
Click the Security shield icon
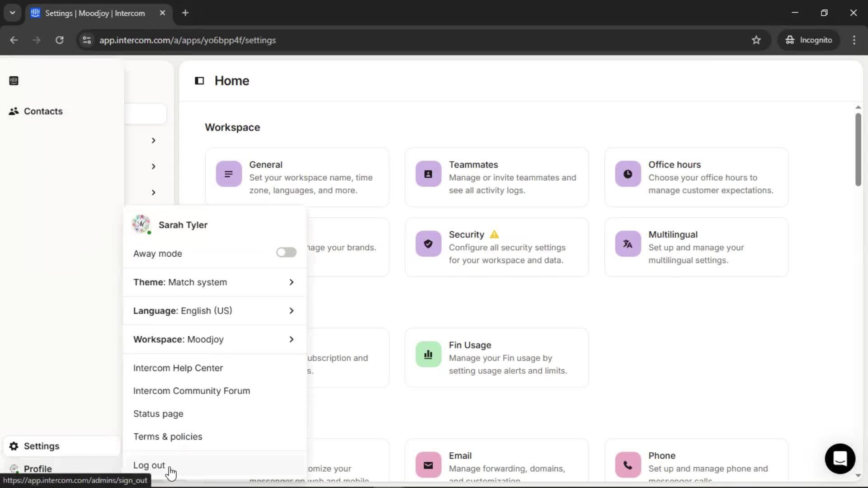coord(428,244)
